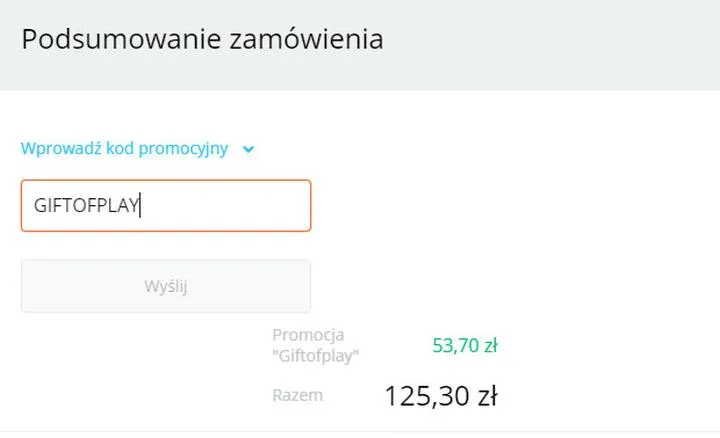Click the 'Wprowadź kod promocyjny' link
This screenshot has height=438, width=720.
click(x=124, y=149)
